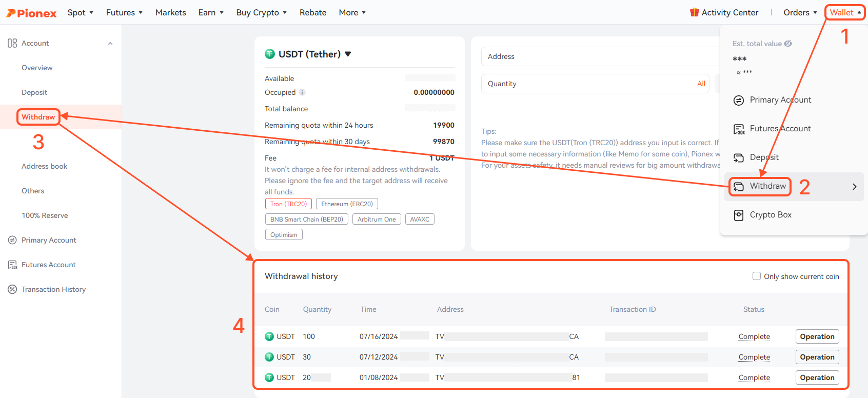The width and height of the screenshot is (868, 398).
Task: Click Operation for the 100 USDT withdrawal
Action: pyautogui.click(x=817, y=336)
